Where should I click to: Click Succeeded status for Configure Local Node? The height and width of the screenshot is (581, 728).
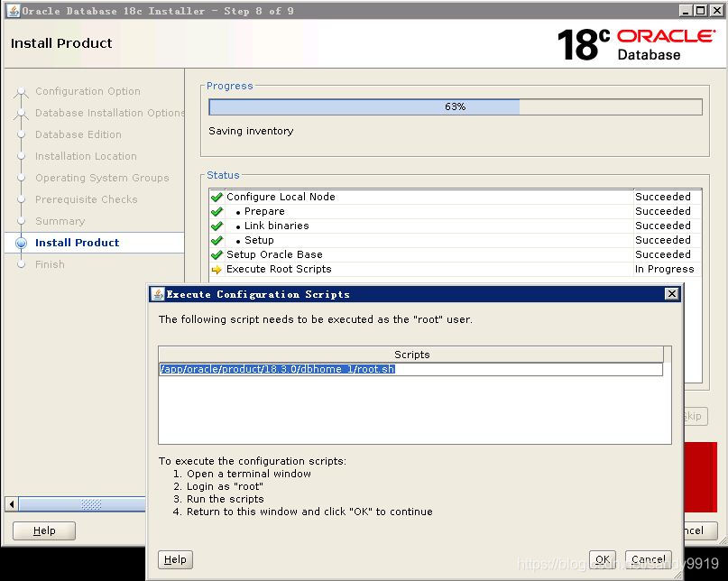[x=662, y=197]
